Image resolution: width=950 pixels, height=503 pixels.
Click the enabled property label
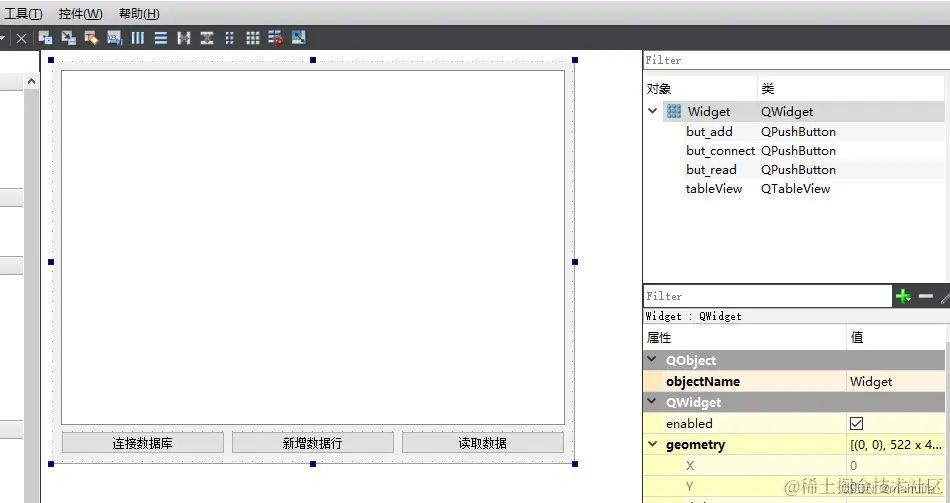[x=689, y=423]
